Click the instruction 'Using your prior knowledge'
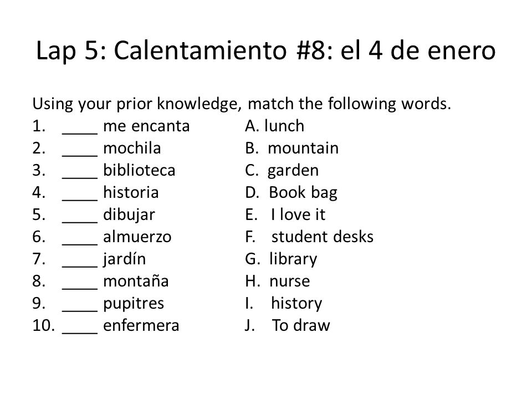Screen dimensions: 532x399 tap(137, 104)
